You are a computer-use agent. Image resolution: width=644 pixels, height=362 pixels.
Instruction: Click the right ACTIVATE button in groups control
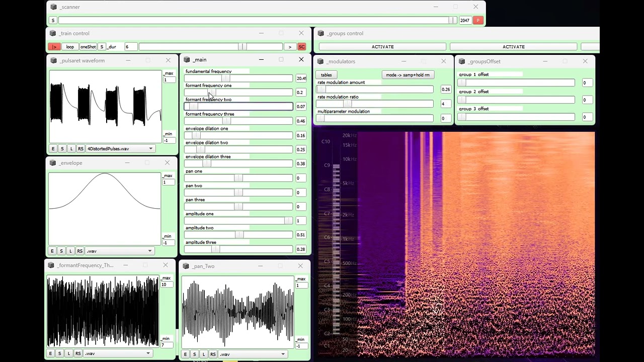point(513,47)
